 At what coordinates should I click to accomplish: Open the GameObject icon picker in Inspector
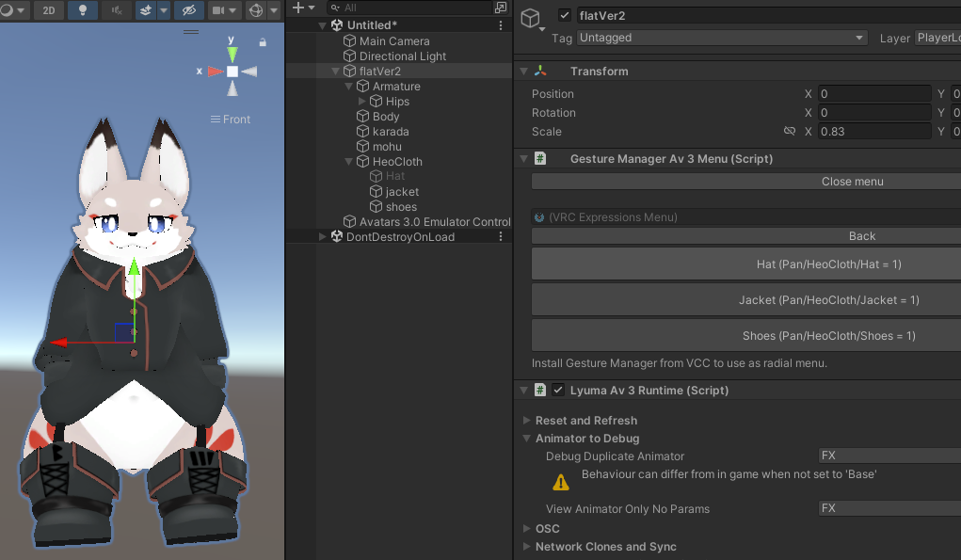(532, 20)
